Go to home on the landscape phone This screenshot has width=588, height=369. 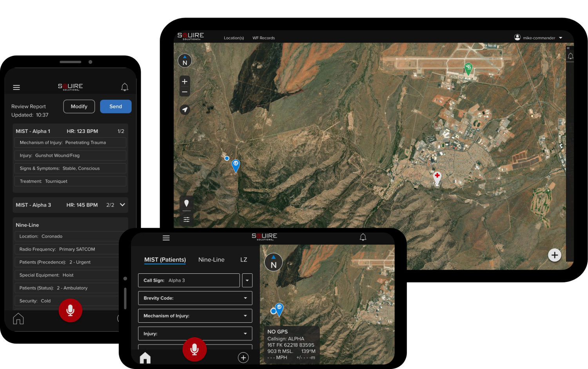click(145, 358)
